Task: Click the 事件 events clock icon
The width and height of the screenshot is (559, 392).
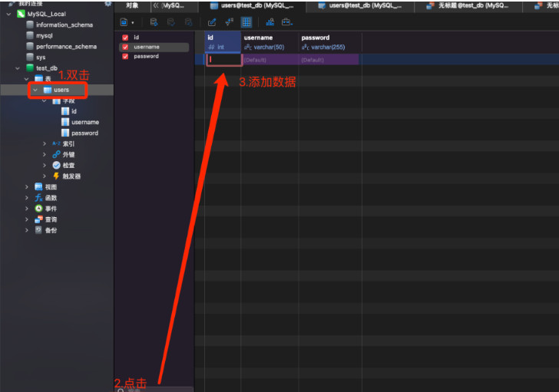Action: [x=38, y=209]
